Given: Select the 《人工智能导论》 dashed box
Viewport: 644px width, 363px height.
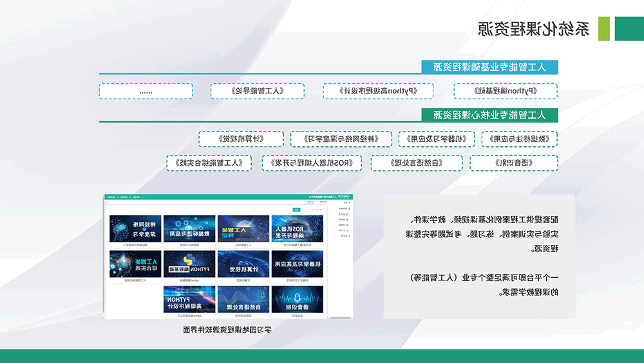Looking at the screenshot, I should tap(257, 91).
